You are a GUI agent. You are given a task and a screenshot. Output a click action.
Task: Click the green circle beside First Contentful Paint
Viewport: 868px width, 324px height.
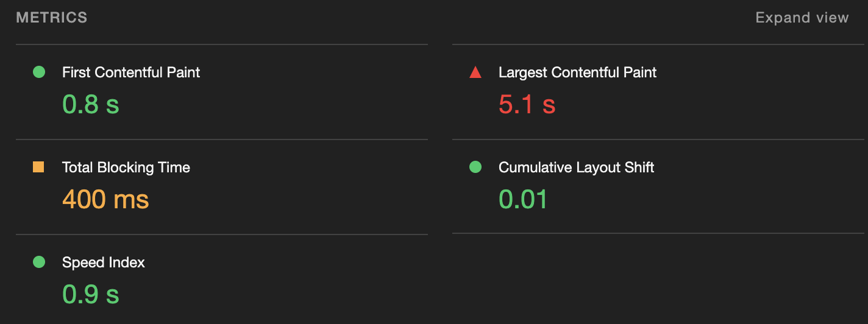click(x=39, y=72)
